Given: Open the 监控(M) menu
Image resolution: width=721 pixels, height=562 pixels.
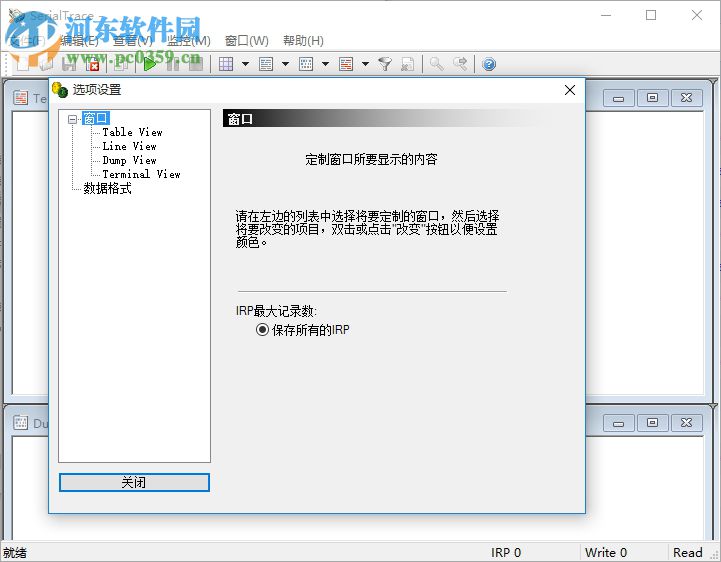Looking at the screenshot, I should point(189,41).
